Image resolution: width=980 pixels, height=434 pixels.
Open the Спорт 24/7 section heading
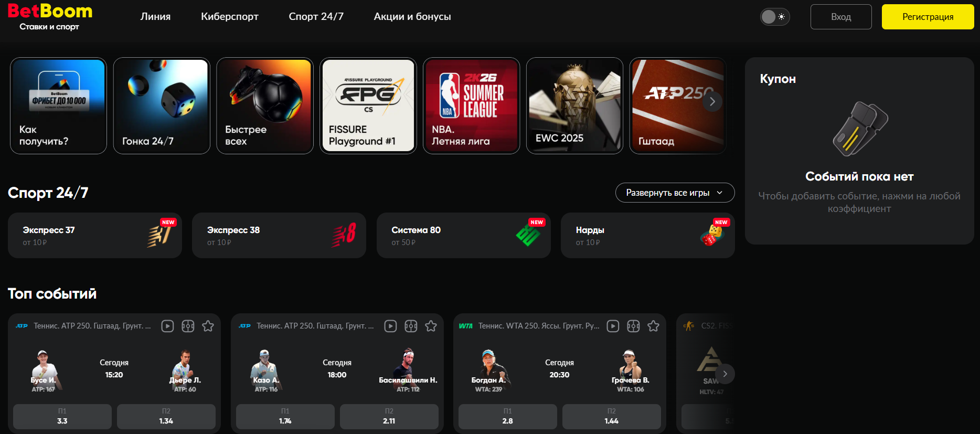(48, 193)
